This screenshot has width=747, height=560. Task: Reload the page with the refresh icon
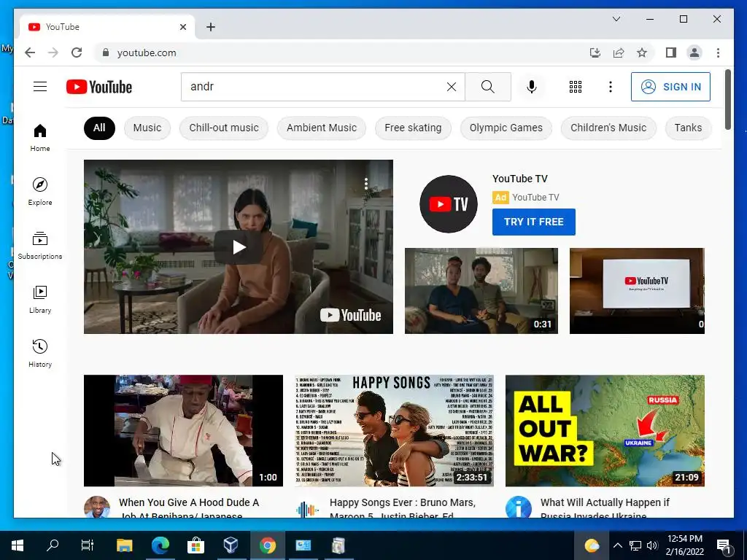(x=76, y=52)
